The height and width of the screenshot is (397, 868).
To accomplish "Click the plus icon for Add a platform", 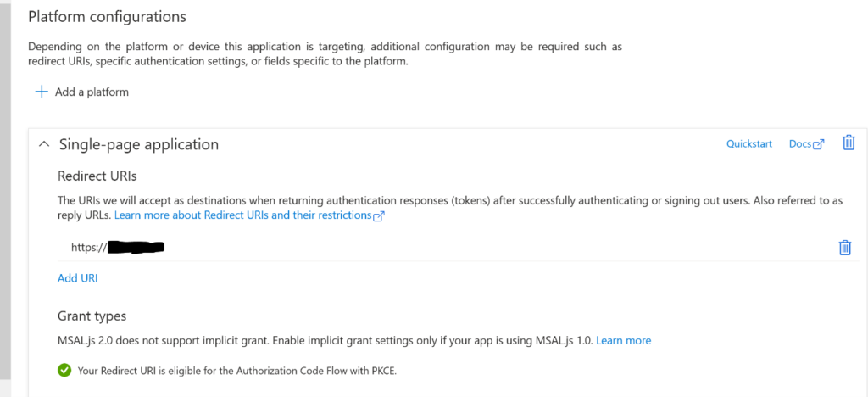I will 41,92.
